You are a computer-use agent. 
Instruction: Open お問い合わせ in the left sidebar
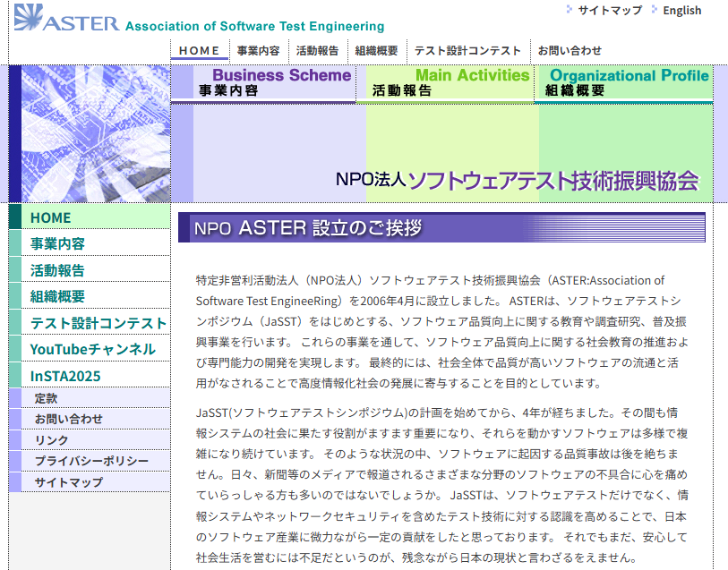(90, 419)
